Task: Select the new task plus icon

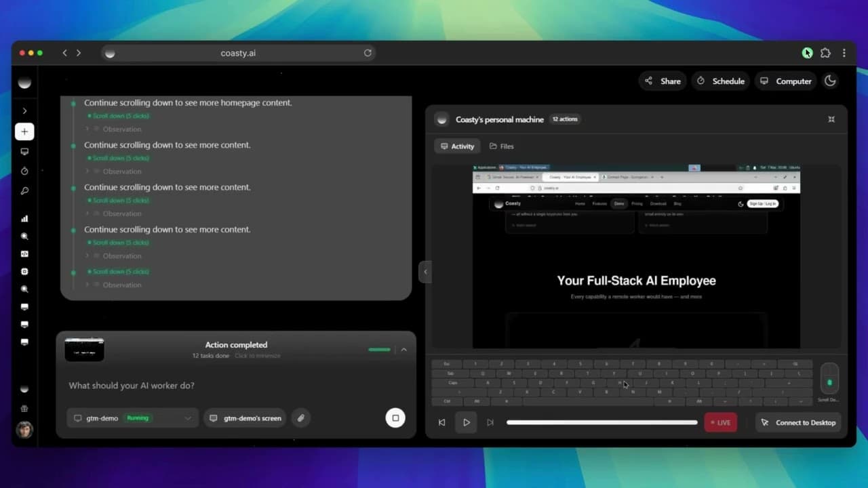Action: [24, 131]
